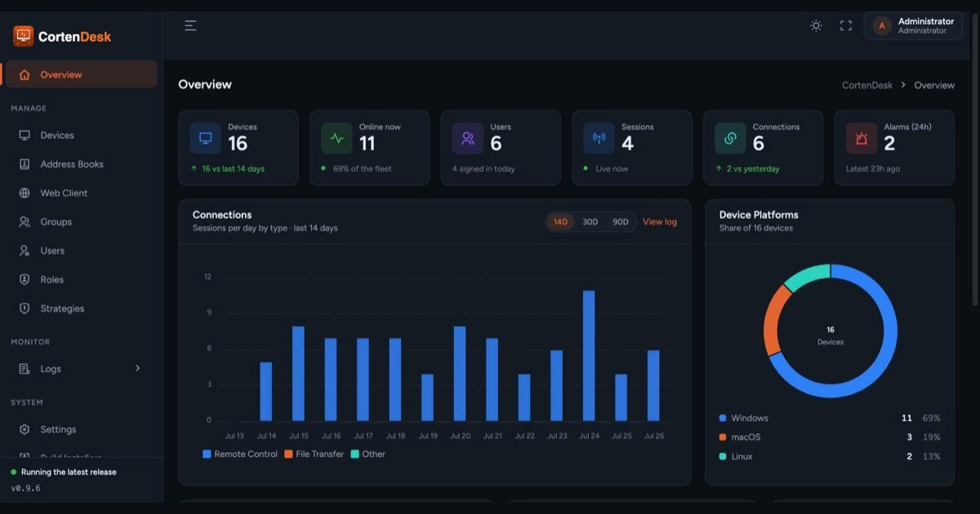Click the Web Client globe icon

click(x=24, y=193)
